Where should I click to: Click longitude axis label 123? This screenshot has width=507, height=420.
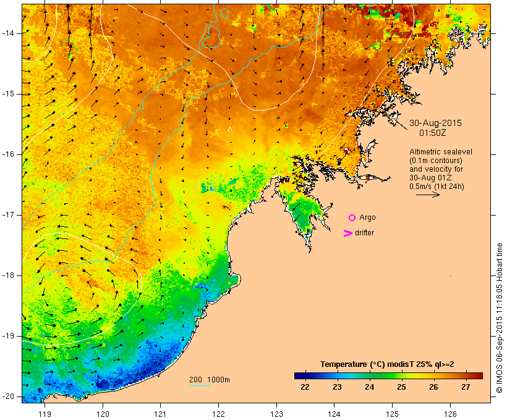[276, 414]
